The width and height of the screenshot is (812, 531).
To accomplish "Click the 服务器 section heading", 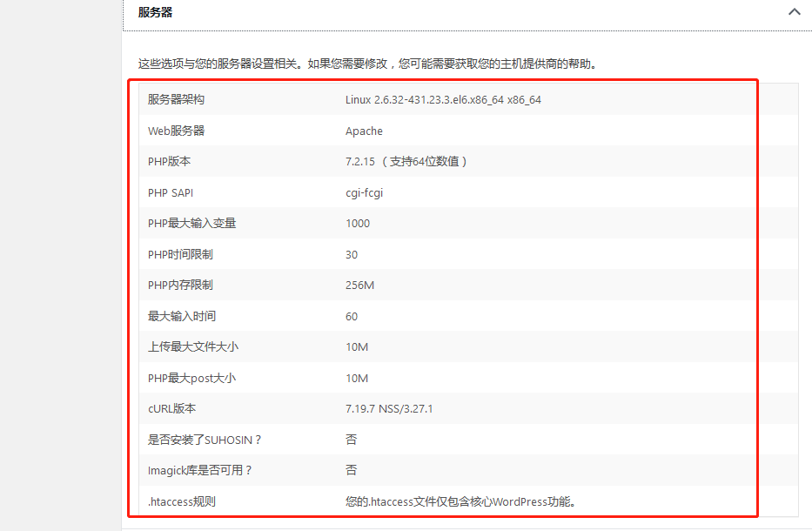I will [155, 12].
